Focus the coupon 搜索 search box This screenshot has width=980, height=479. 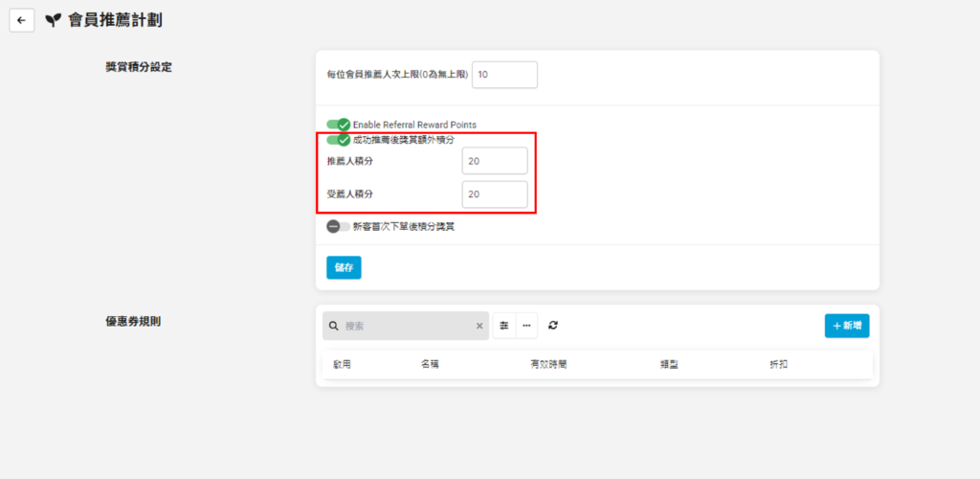pyautogui.click(x=407, y=326)
